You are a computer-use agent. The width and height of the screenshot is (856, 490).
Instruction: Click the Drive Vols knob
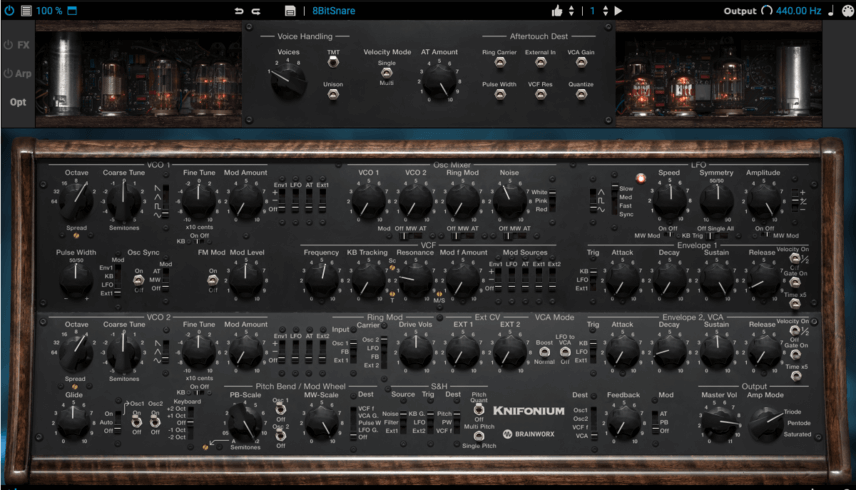coord(415,352)
